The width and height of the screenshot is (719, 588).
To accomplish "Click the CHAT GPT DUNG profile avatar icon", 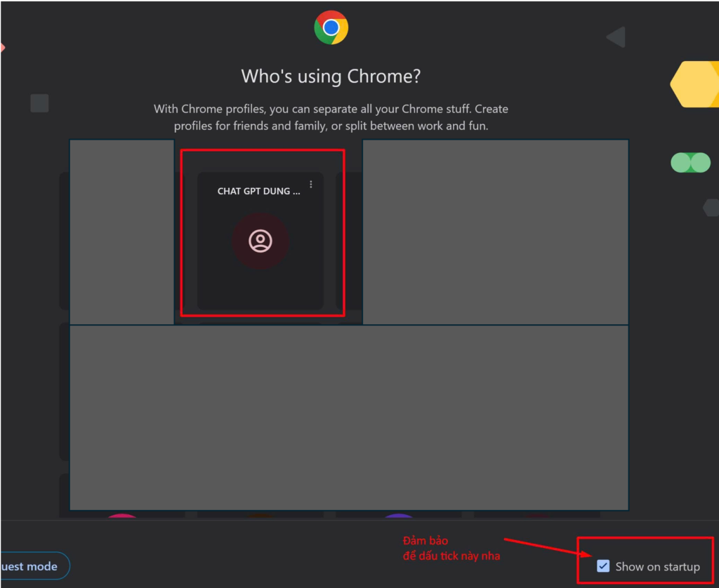I will tap(260, 241).
